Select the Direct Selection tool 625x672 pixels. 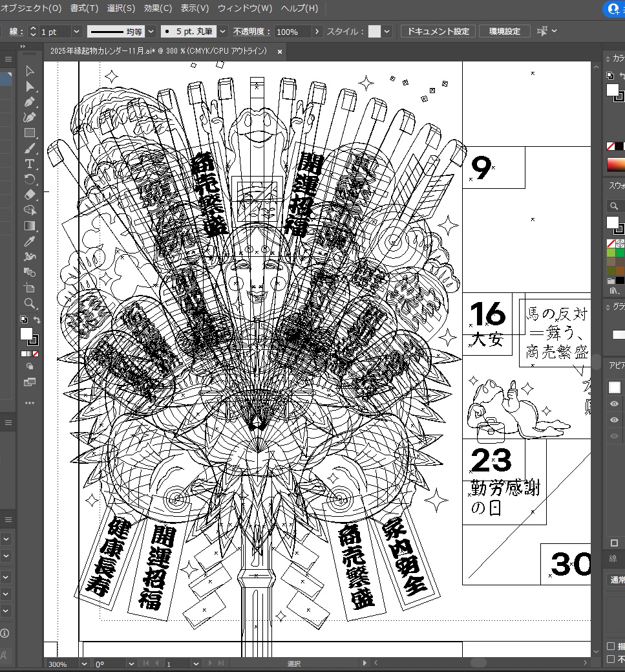pos(30,87)
